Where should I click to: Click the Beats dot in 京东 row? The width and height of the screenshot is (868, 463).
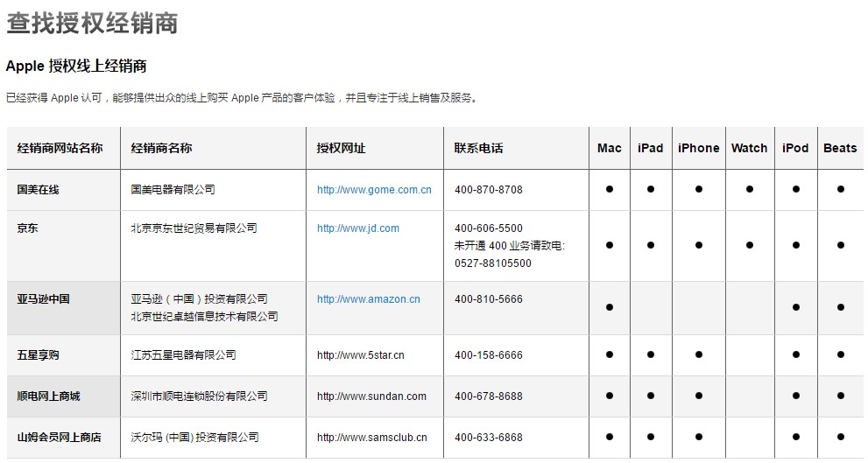pyautogui.click(x=841, y=245)
